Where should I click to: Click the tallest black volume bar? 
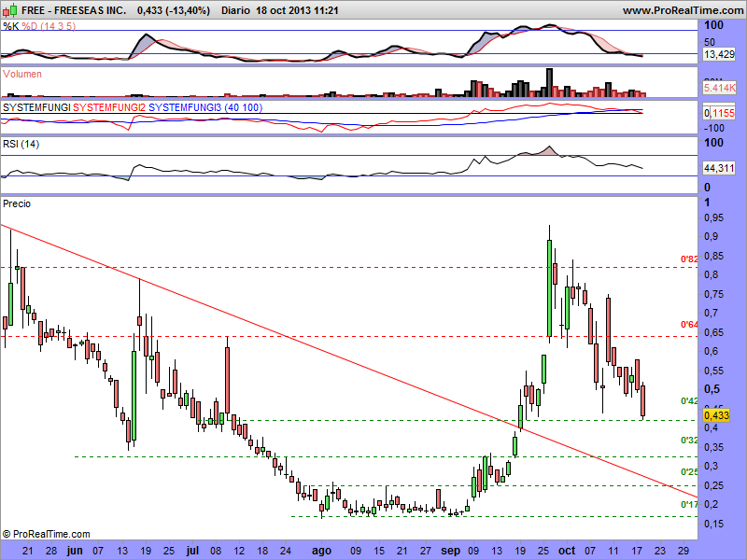pos(549,83)
